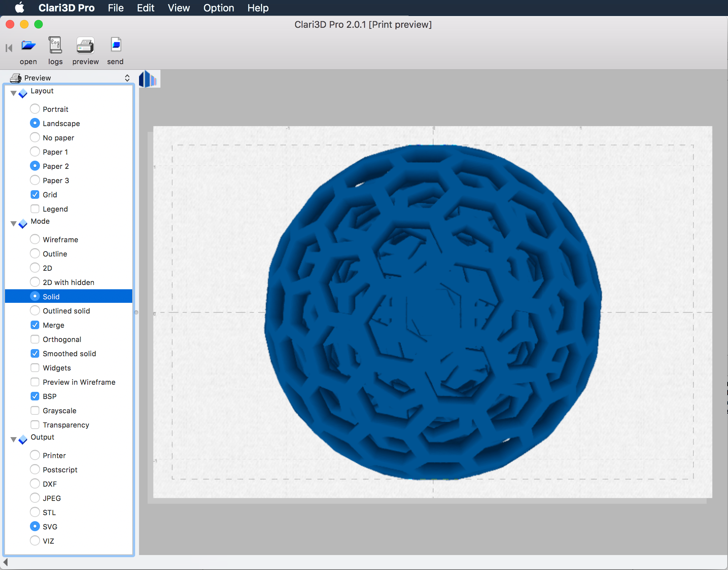The height and width of the screenshot is (570, 728).
Task: Collapse the Layout section triangle
Action: pos(13,93)
